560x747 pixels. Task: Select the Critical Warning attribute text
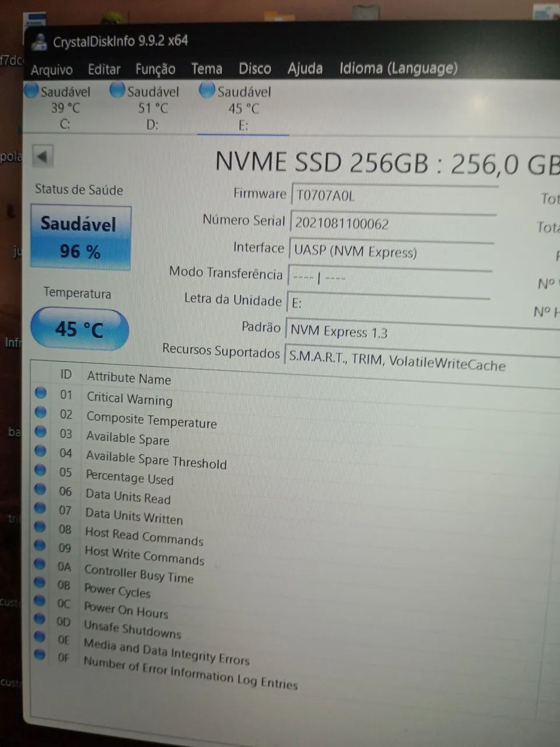(129, 398)
